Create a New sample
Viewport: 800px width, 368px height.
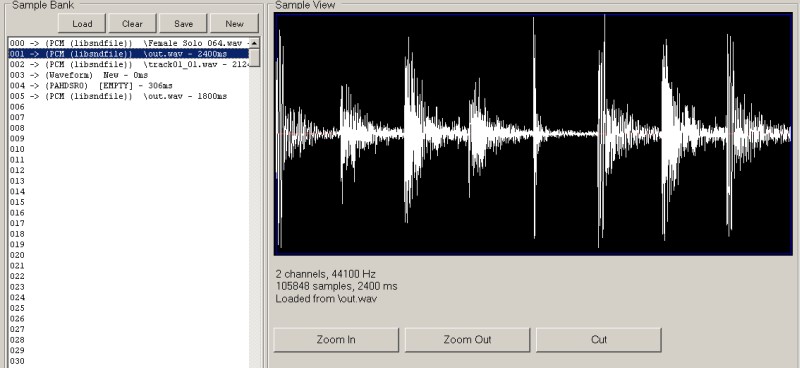234,23
